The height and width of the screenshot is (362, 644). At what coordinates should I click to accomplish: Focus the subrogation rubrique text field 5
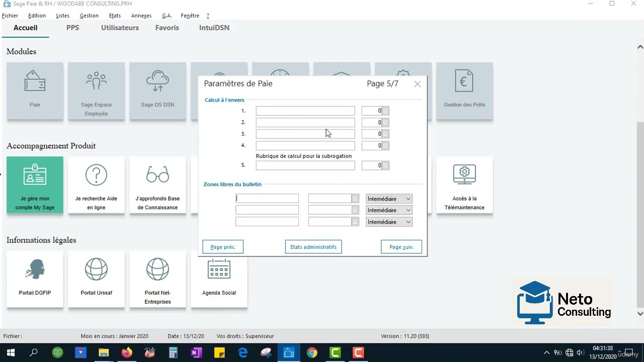tap(305, 165)
